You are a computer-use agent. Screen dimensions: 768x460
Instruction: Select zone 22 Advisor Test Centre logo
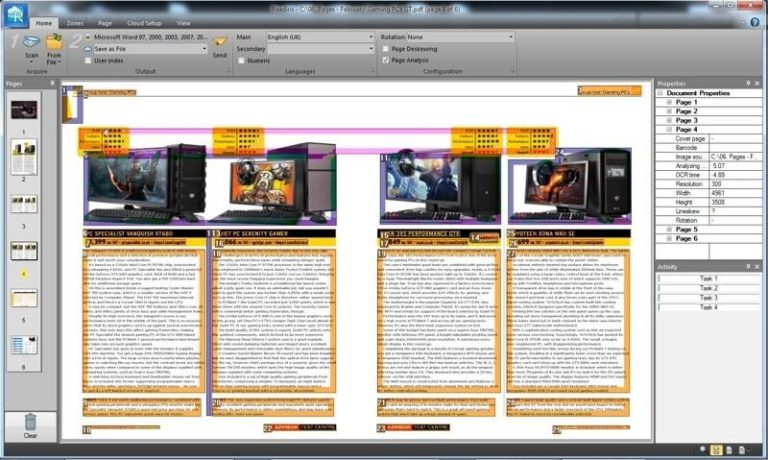(300, 428)
